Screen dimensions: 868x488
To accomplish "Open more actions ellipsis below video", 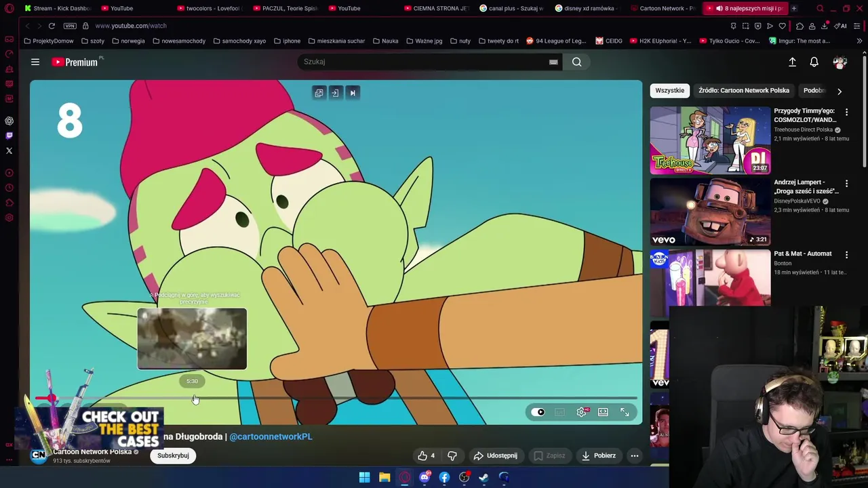I will [635, 455].
